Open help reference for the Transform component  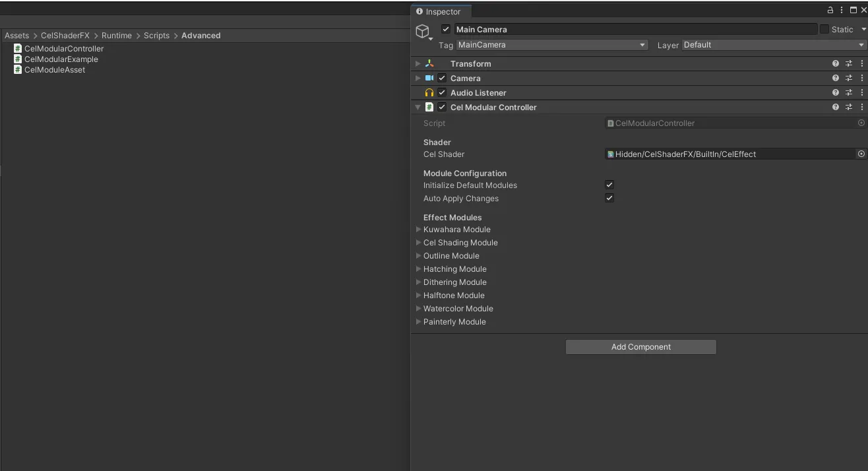836,64
